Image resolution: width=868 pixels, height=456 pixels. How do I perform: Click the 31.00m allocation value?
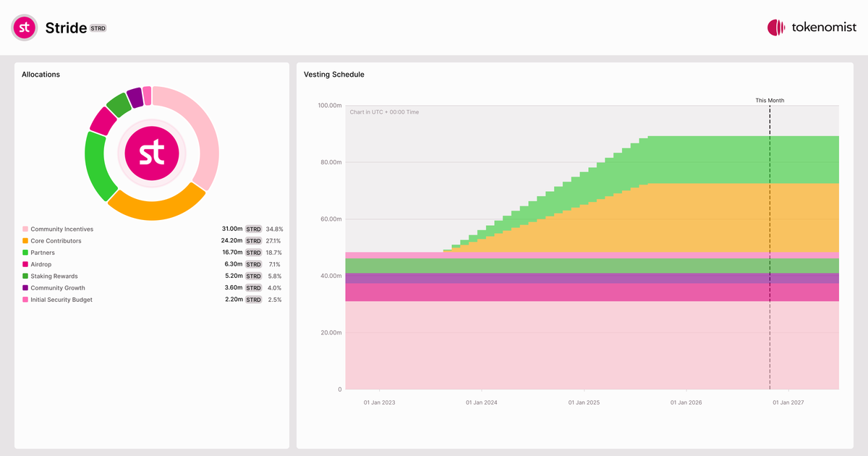click(x=232, y=229)
